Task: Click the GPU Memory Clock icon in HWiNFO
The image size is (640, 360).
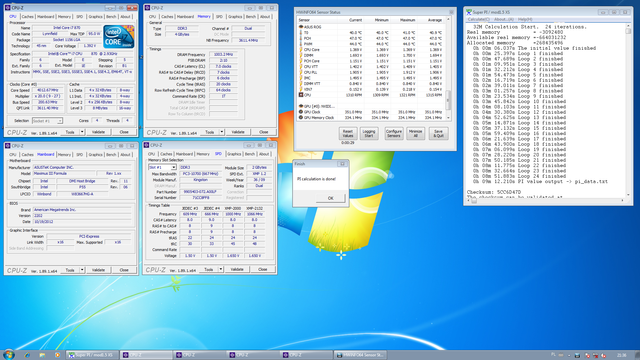Action: point(301,118)
